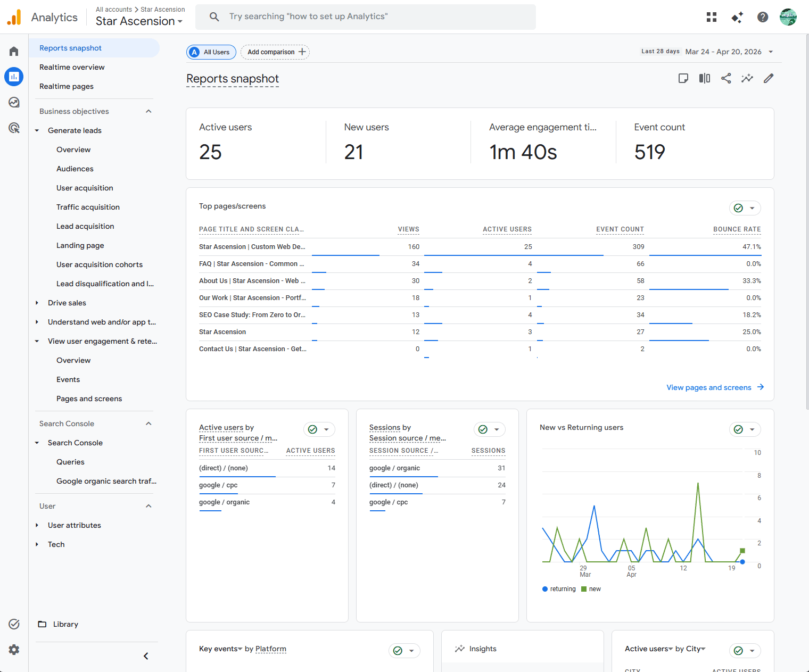This screenshot has height=672, width=809.
Task: Select the Reports icon in left rail
Action: [x=14, y=77]
